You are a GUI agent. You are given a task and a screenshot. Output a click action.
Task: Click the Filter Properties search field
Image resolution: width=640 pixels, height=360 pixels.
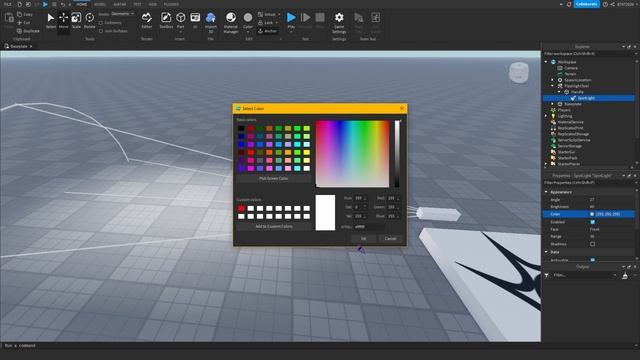[588, 183]
